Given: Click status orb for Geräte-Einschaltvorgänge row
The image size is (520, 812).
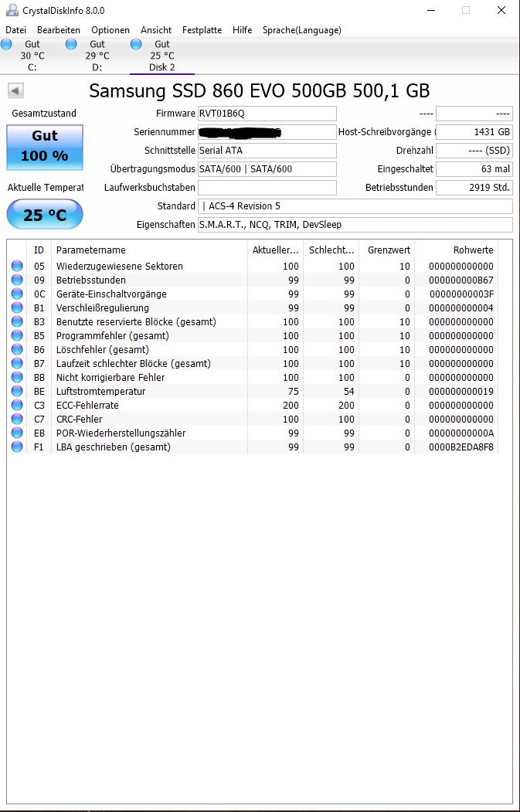Looking at the screenshot, I should click(17, 294).
